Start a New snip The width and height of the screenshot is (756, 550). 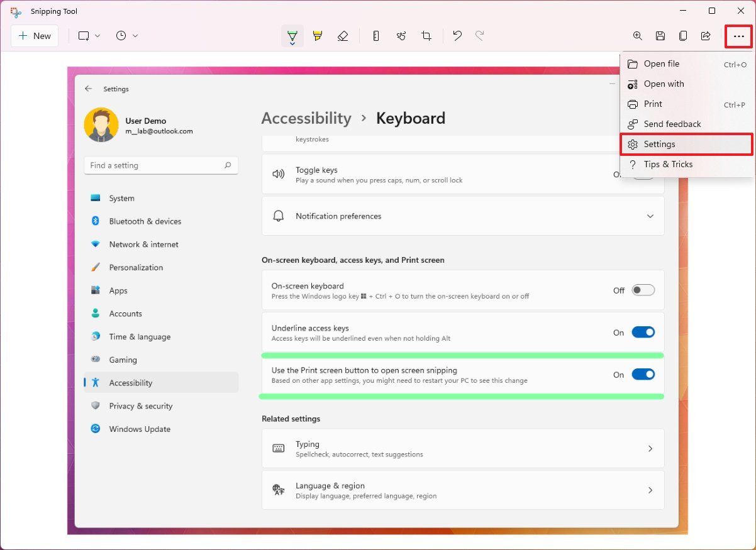[35, 36]
